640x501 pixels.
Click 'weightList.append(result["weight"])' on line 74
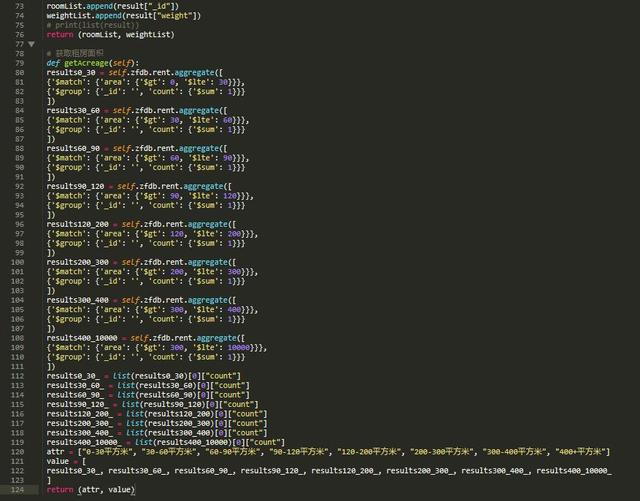pos(123,16)
